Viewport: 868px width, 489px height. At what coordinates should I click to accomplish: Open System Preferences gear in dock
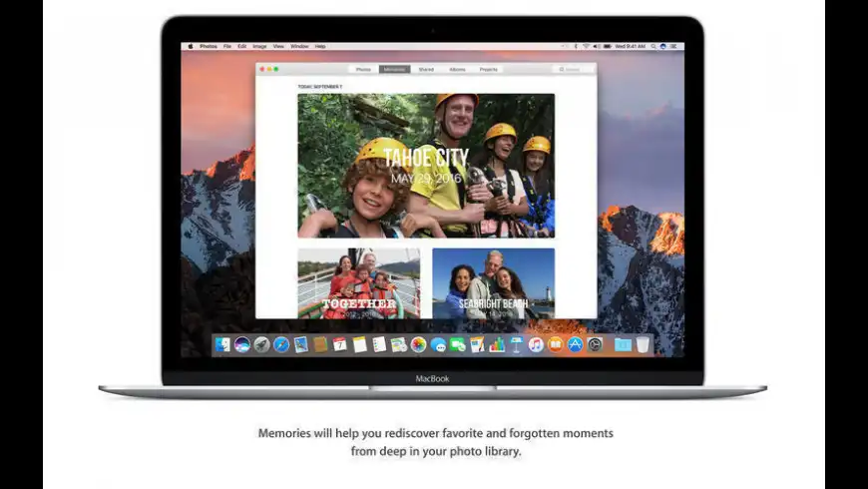pyautogui.click(x=595, y=344)
